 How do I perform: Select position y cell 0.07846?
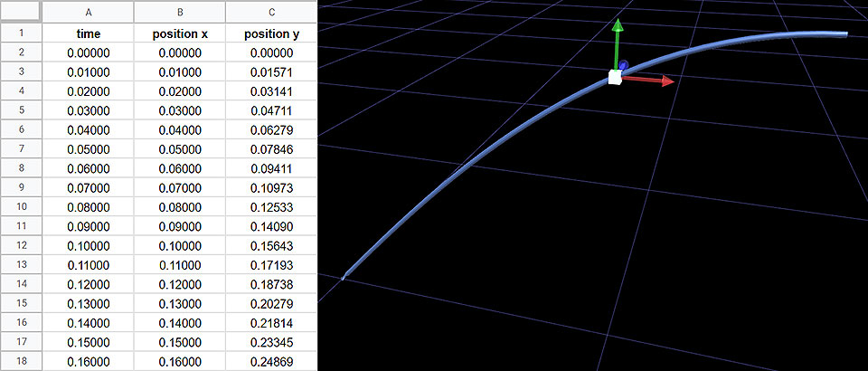pos(271,149)
